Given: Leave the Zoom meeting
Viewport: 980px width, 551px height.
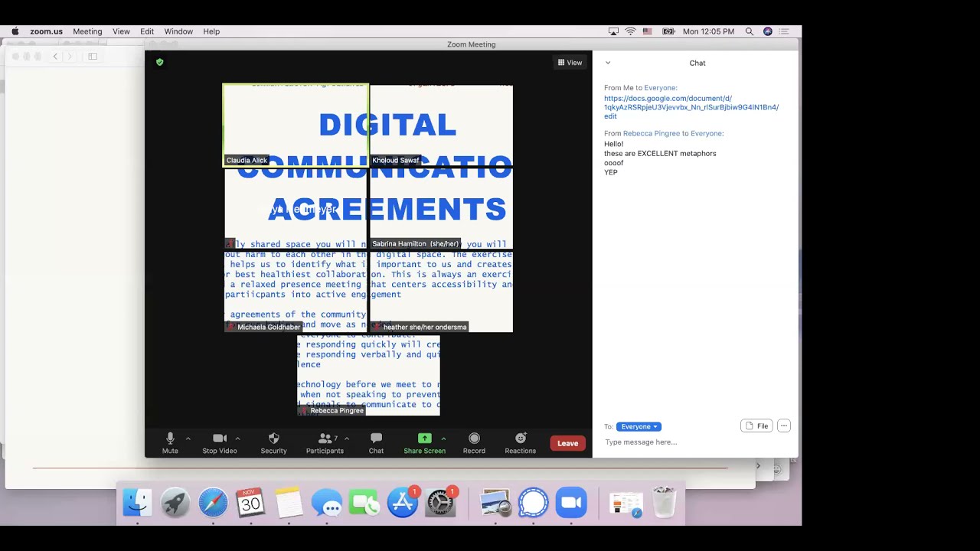Looking at the screenshot, I should 567,443.
